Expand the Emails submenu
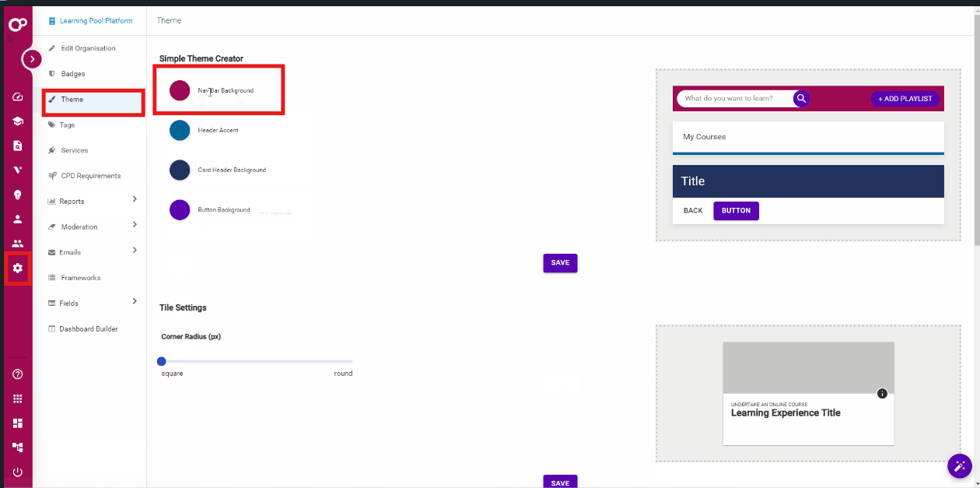The image size is (980, 488). click(135, 251)
